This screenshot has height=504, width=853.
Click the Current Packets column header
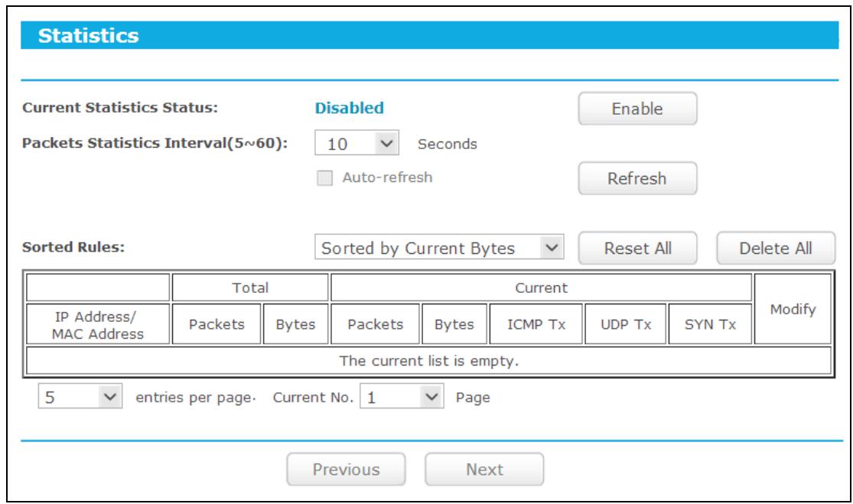(x=376, y=324)
